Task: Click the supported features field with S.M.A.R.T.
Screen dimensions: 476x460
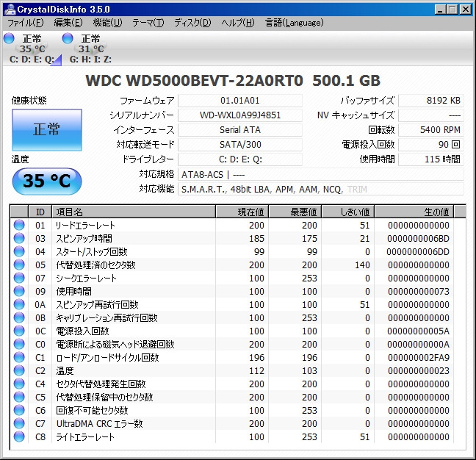Action: [320, 189]
